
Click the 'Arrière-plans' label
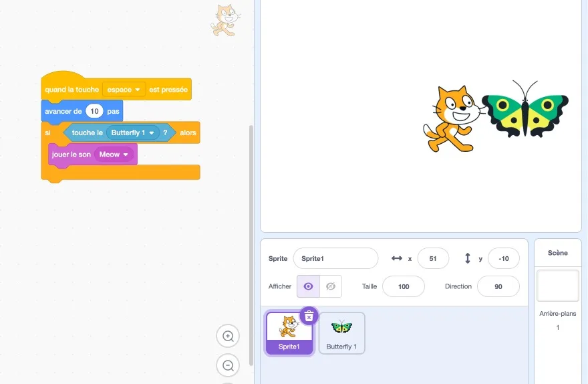coord(558,314)
